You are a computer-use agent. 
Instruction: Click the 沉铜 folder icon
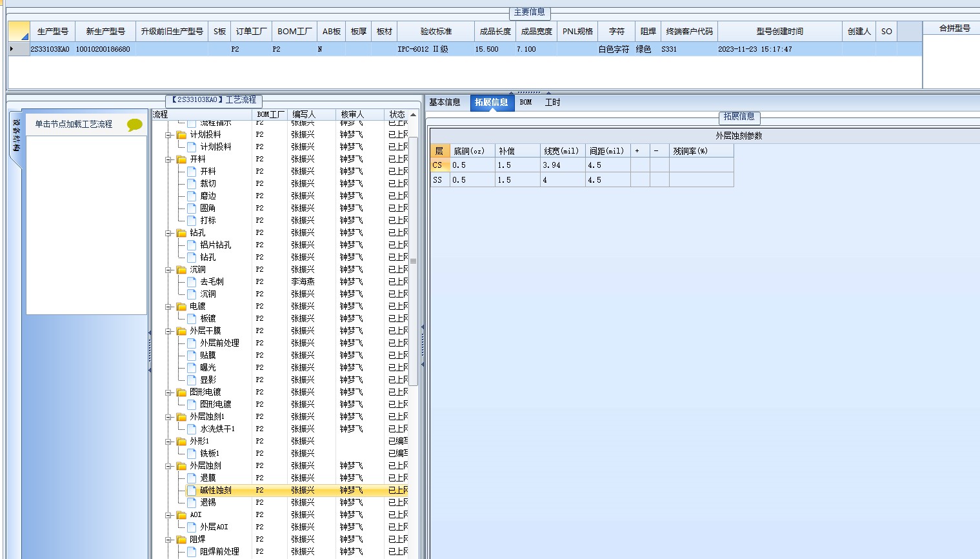click(182, 270)
